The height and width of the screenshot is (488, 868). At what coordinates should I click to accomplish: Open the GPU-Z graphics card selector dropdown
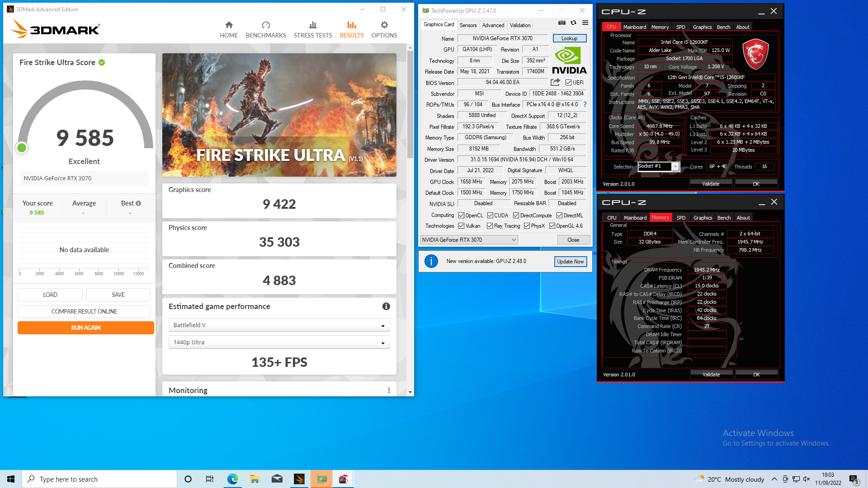pyautogui.click(x=469, y=240)
